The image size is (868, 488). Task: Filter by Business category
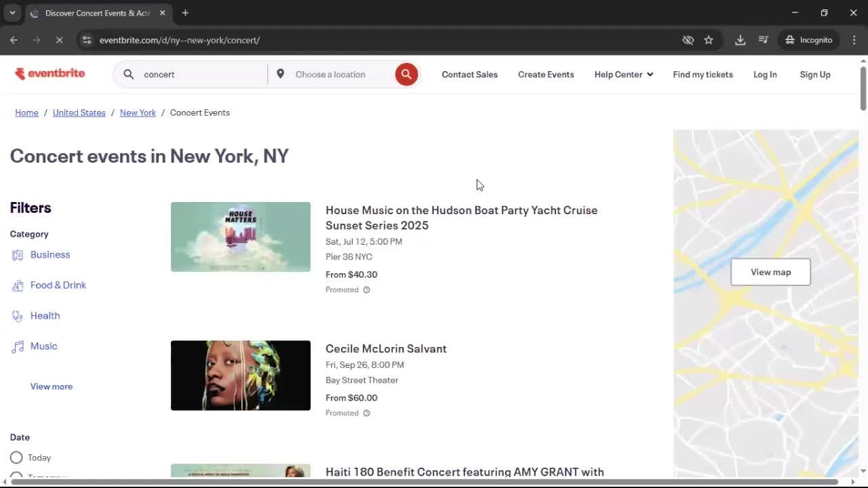[50, 255]
